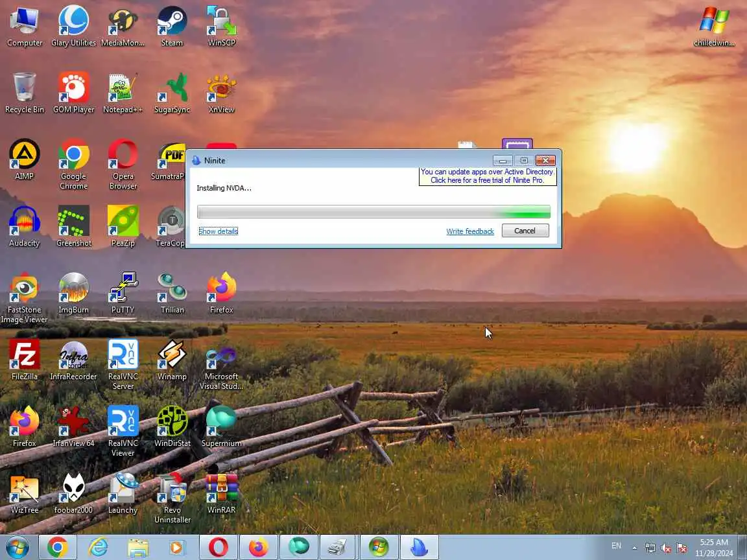Launch Glary Utilities shortcut
The image size is (747, 560).
pyautogui.click(x=73, y=26)
